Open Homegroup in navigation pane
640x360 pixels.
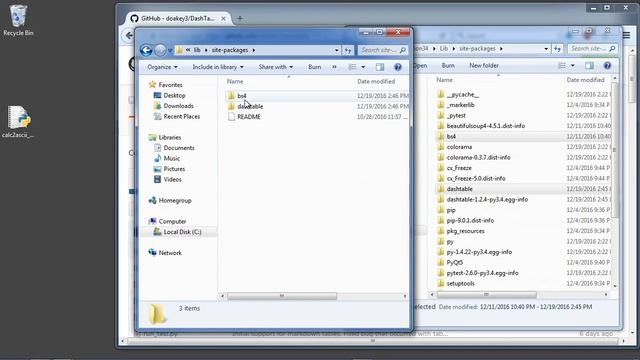(174, 200)
